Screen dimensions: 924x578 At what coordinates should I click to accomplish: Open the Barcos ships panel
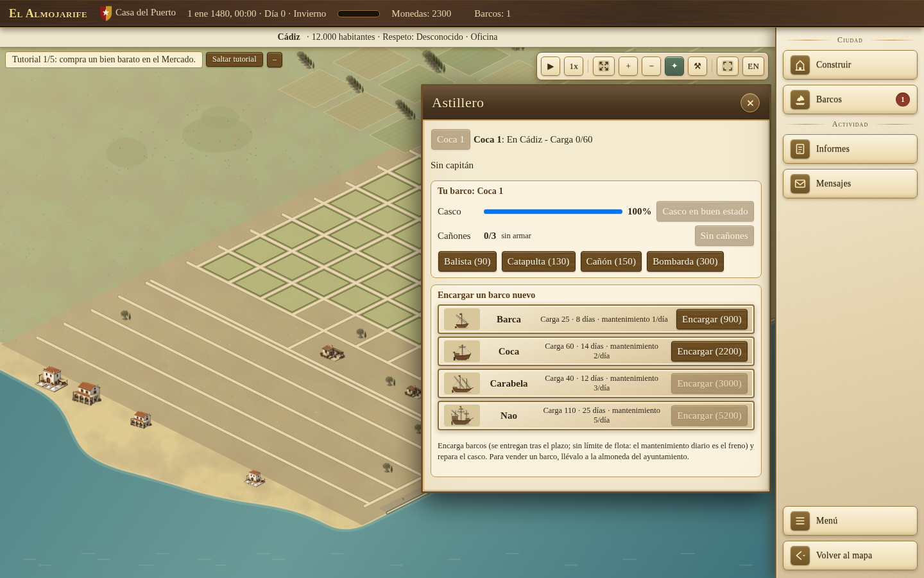tap(850, 100)
